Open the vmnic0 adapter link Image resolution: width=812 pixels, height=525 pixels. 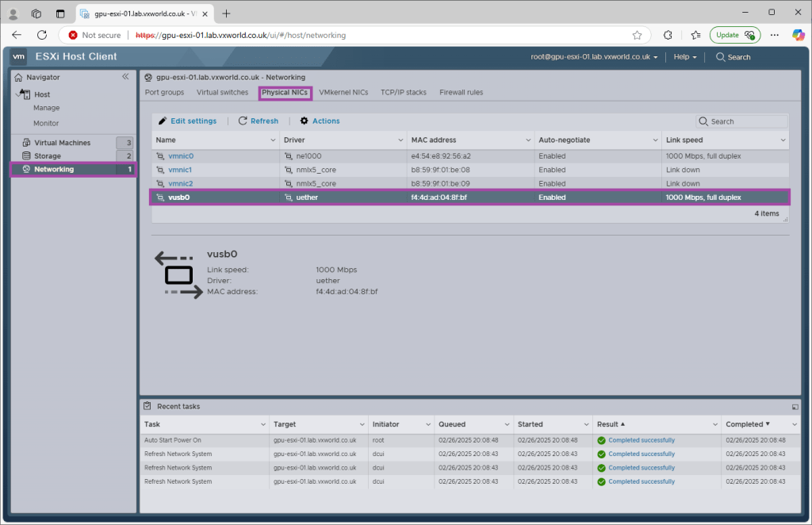click(x=181, y=156)
